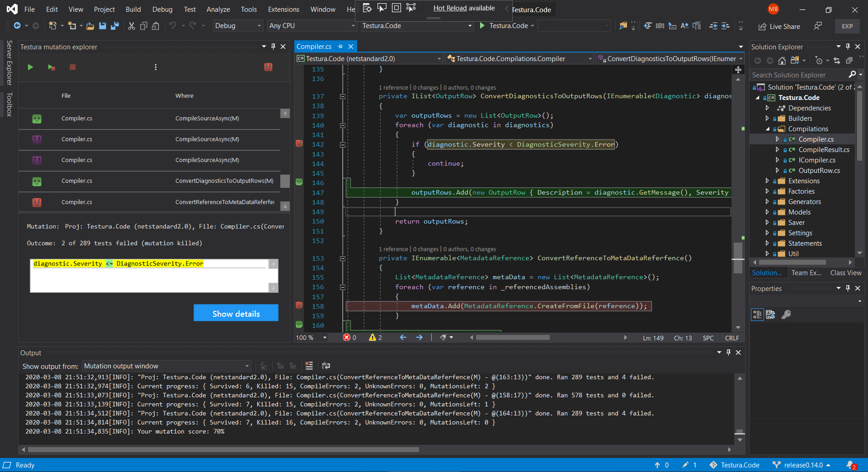Run mutation tests with green play button
This screenshot has width=868, height=472.
[x=30, y=67]
